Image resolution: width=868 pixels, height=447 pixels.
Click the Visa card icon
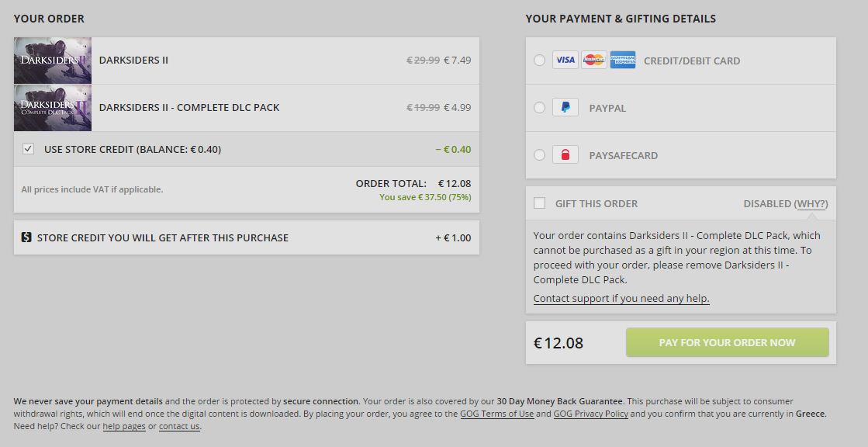point(565,60)
